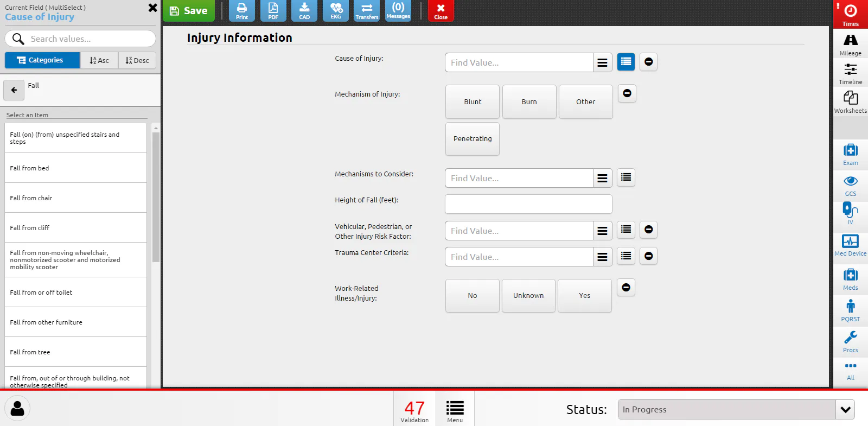Choose Yes for Work-Related Illness/Injury

(585, 296)
